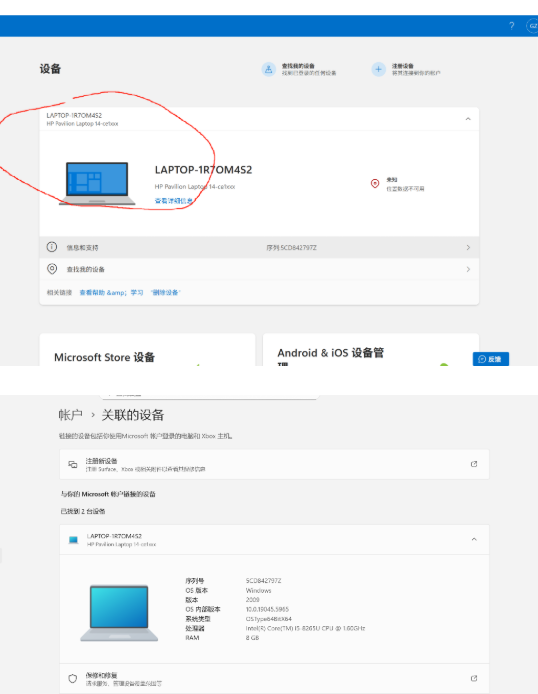Click the red location pin icon

(x=375, y=184)
